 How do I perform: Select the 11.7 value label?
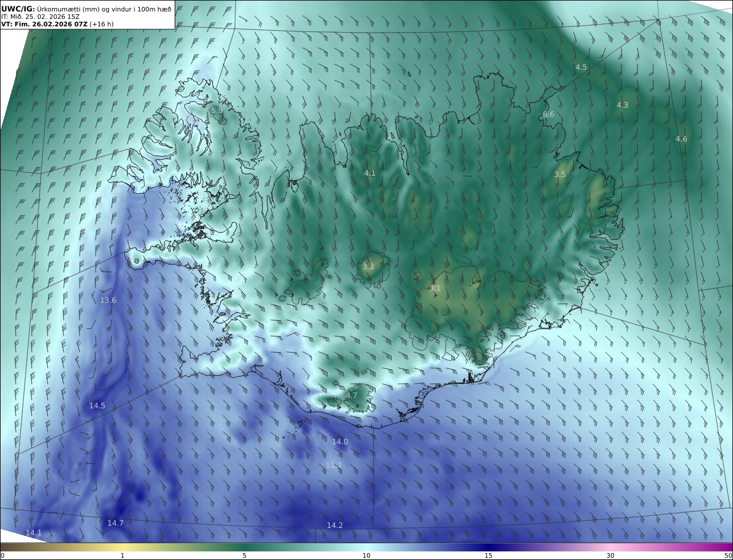click(334, 465)
